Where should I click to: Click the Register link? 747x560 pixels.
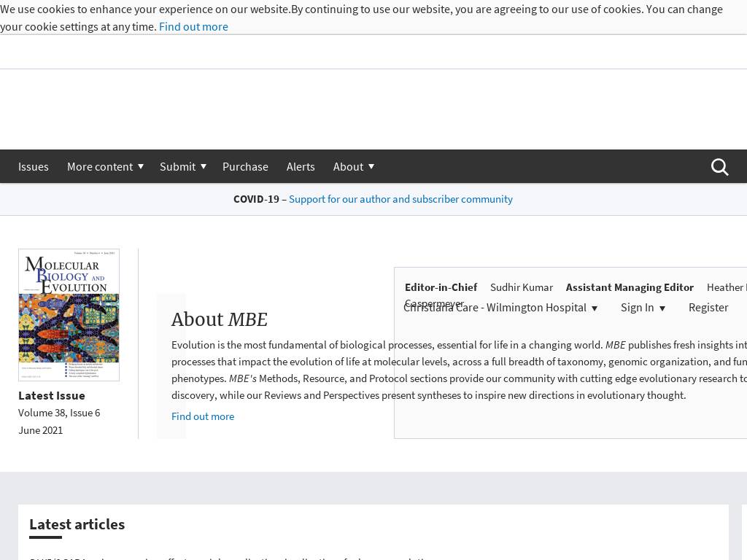708,308
